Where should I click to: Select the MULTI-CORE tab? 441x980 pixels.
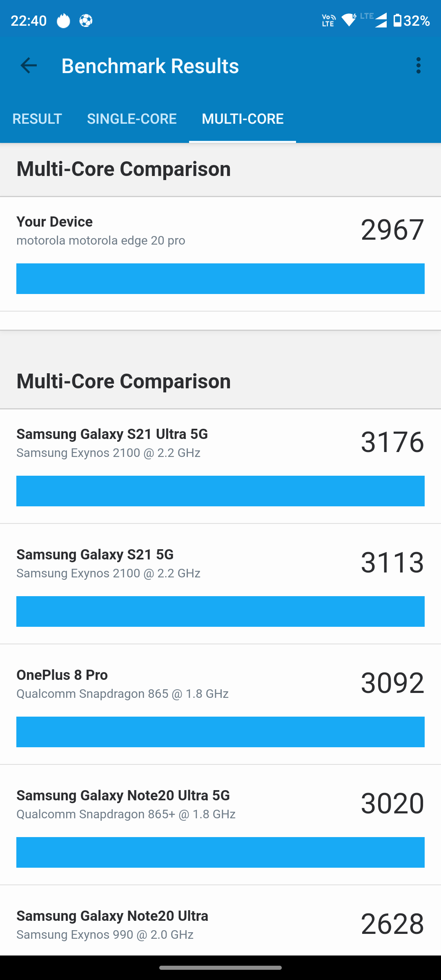243,119
